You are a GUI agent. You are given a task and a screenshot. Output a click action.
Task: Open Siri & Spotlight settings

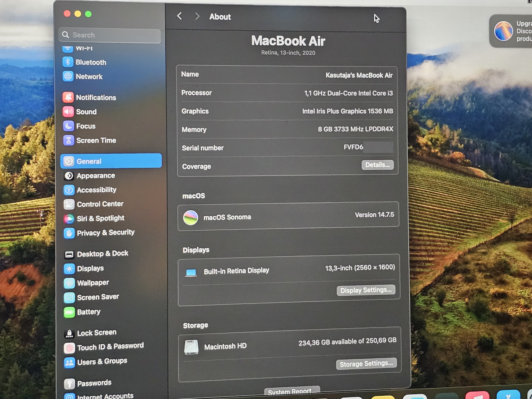pos(94,218)
